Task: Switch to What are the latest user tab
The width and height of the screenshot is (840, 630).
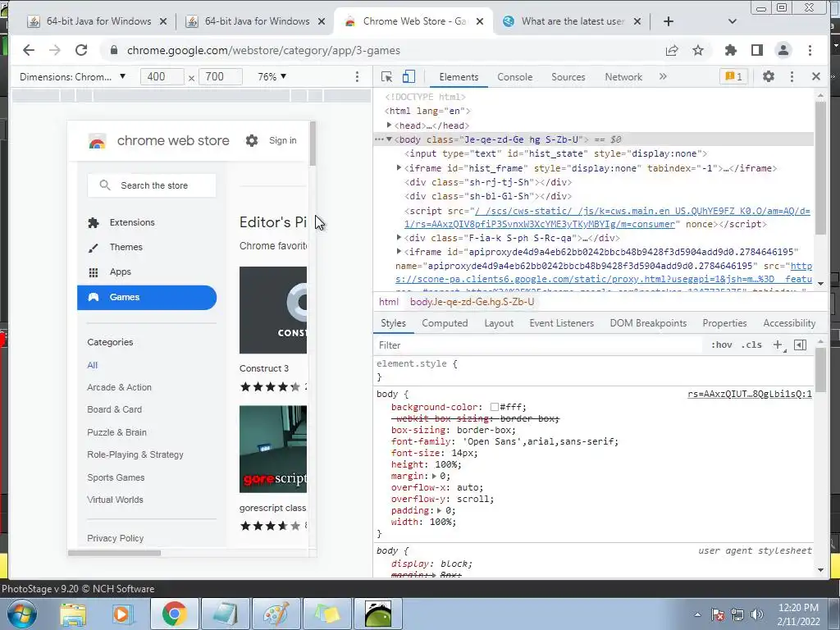Action: point(572,21)
